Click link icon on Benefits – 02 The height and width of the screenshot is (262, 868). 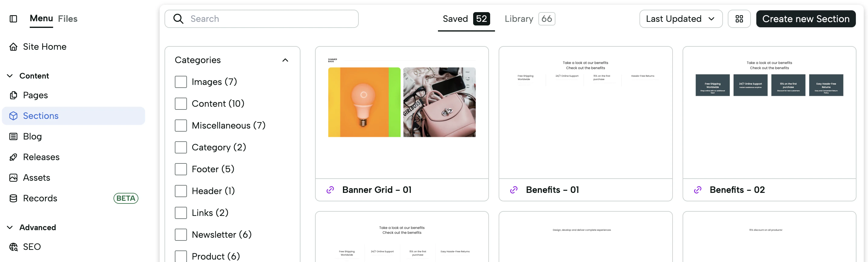697,190
